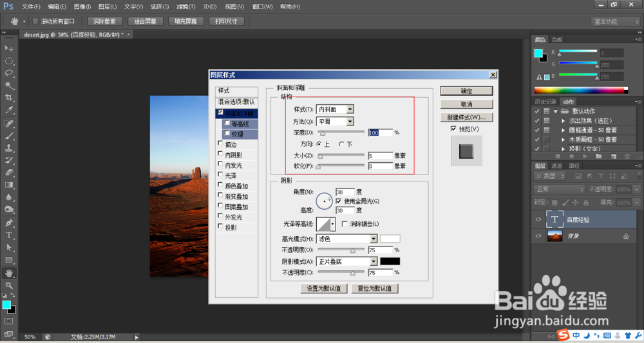644x343 pixels.
Task: Select the Brush tool
Action: 8,136
